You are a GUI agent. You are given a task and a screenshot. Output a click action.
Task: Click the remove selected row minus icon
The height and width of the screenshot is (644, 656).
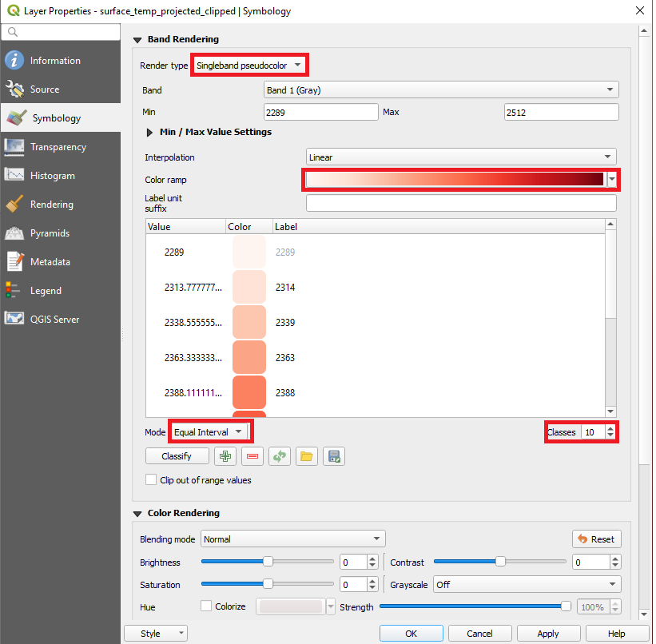[x=252, y=456]
